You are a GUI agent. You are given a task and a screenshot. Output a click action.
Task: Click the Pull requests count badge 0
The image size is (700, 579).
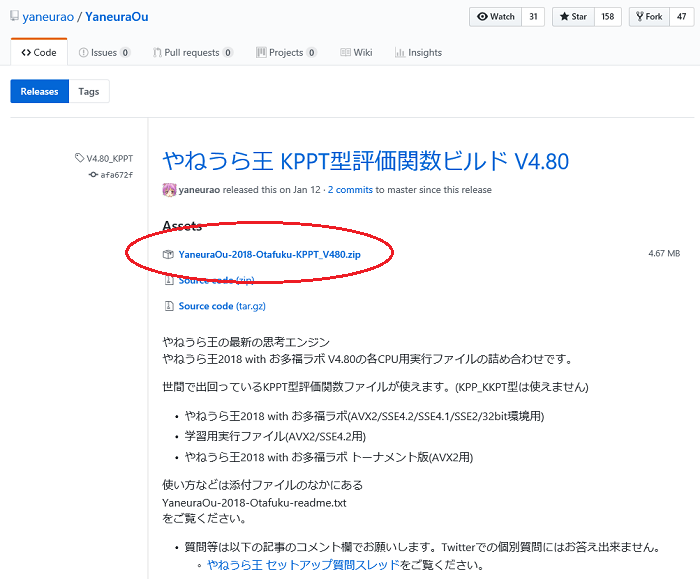(228, 53)
